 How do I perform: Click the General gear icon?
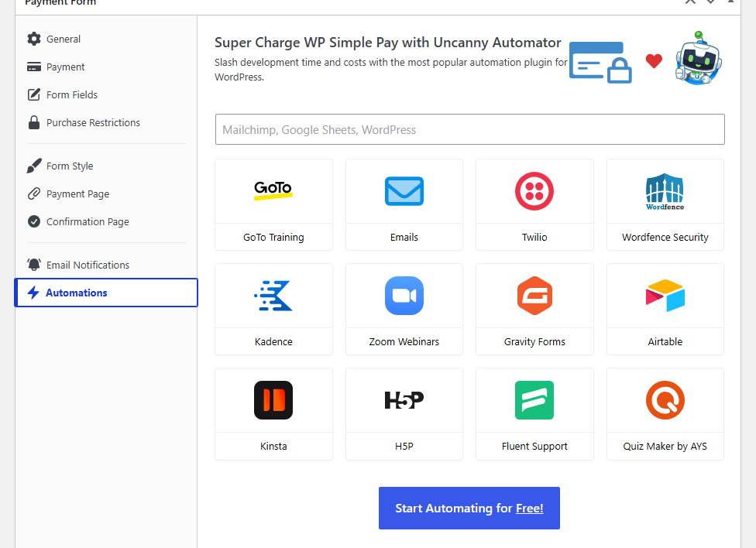[x=34, y=39]
